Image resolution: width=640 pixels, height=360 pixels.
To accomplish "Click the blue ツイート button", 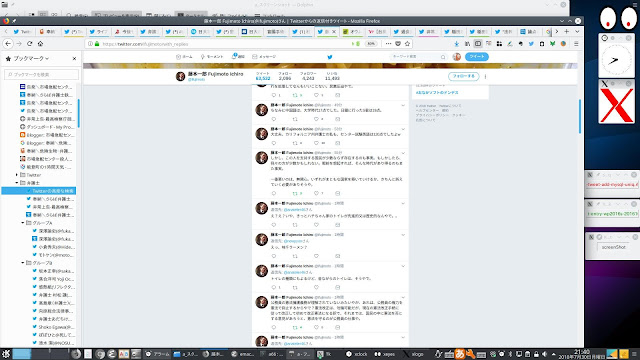I will pyautogui.click(x=476, y=57).
